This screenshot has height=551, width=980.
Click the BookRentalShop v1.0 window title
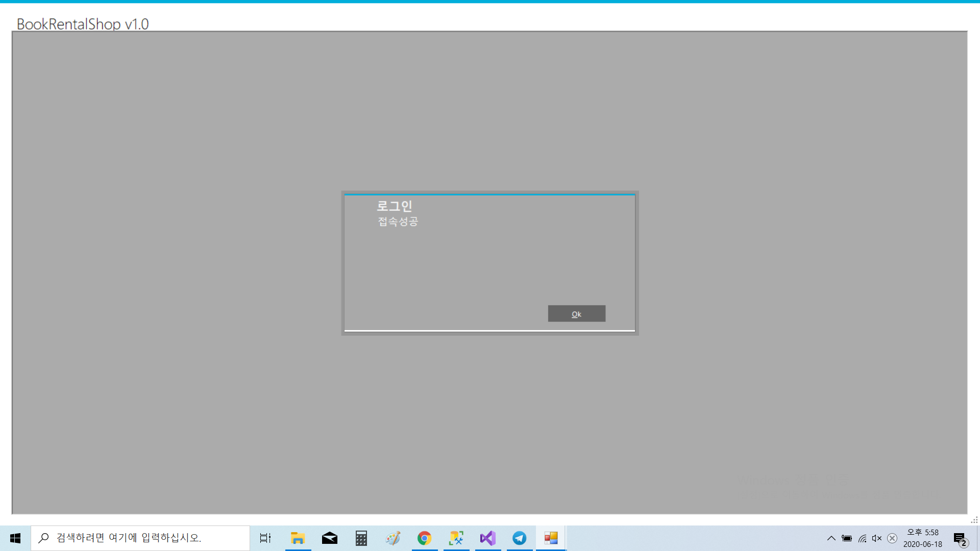pos(83,24)
